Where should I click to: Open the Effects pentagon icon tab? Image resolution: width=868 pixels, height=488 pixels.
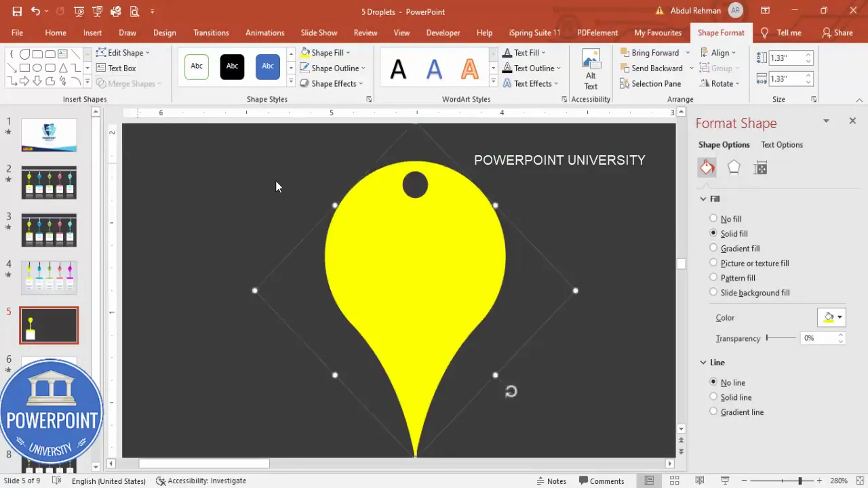tap(734, 167)
